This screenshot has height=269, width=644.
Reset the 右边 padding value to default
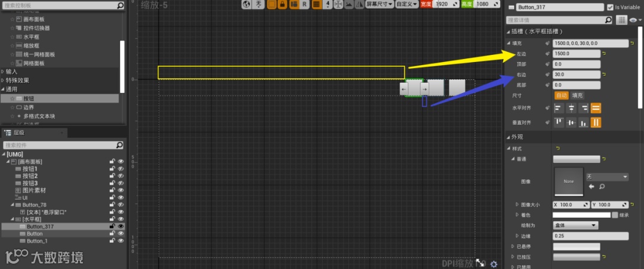point(604,75)
